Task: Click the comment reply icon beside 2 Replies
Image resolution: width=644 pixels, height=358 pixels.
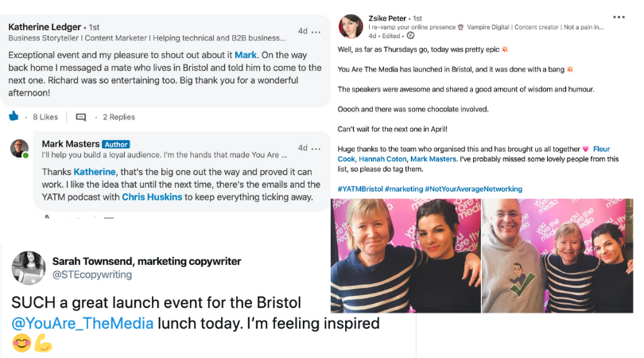Action: [81, 117]
